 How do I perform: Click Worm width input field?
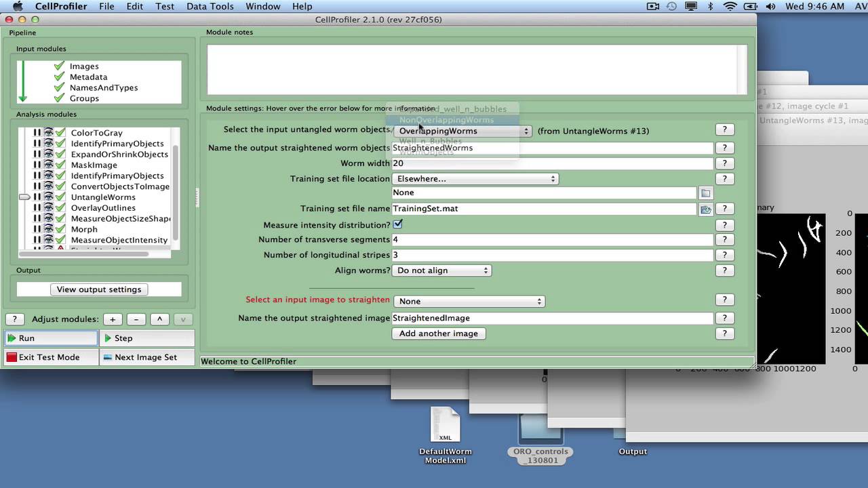point(553,163)
